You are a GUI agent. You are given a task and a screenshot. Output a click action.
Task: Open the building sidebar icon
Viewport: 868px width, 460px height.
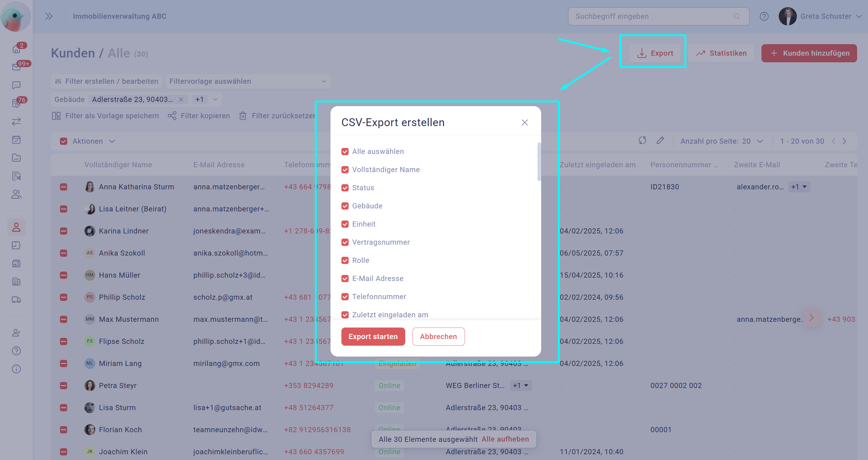(16, 282)
